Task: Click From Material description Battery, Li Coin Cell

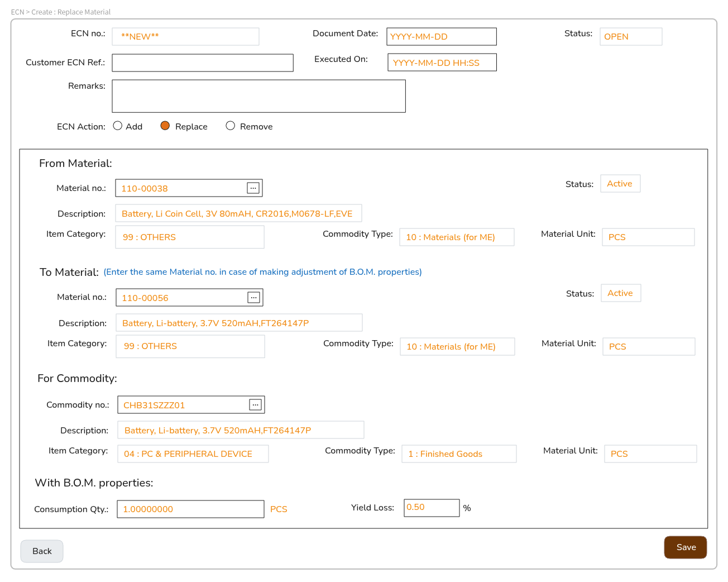Action: pyautogui.click(x=238, y=213)
